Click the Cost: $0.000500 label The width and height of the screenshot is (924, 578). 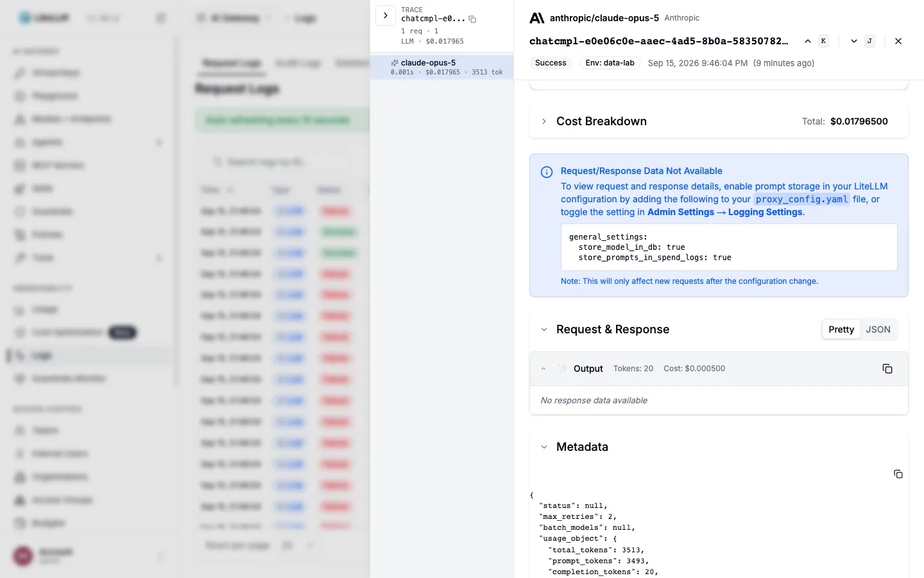694,369
